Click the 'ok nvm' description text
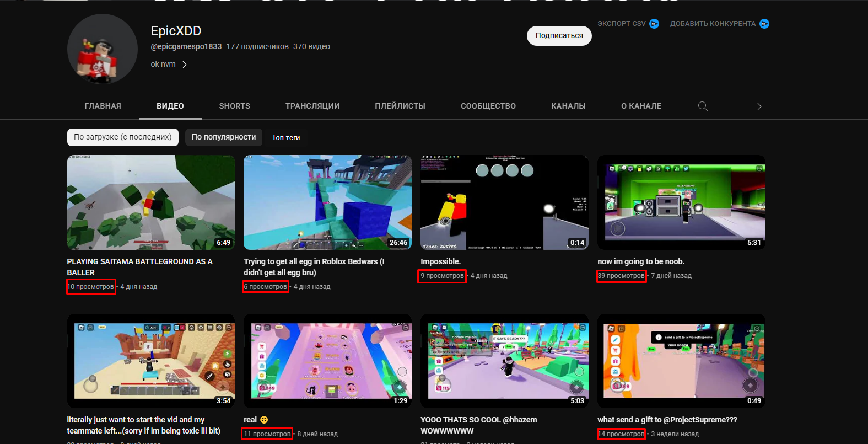The image size is (868, 444). click(163, 64)
